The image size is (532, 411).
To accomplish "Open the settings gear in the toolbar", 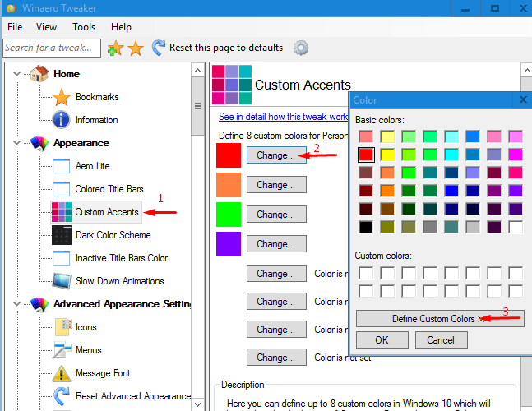I will 301,48.
